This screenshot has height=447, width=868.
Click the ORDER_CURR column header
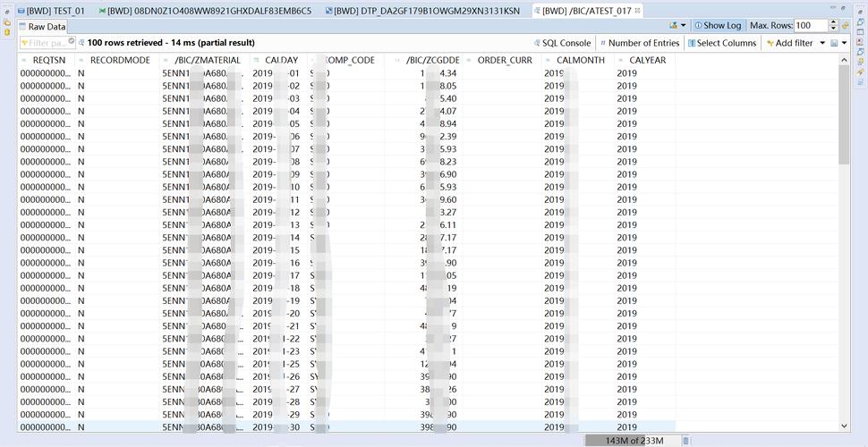(x=501, y=60)
